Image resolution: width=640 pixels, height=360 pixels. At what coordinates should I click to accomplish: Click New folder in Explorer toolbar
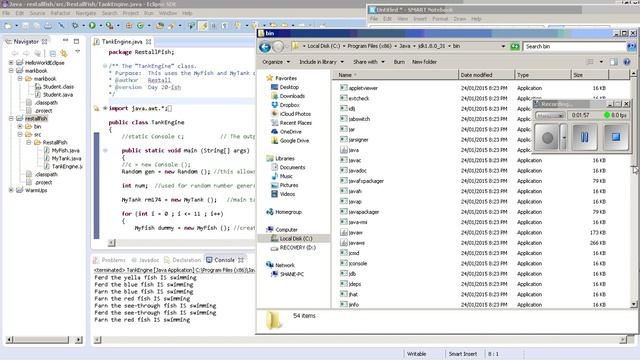424,62
